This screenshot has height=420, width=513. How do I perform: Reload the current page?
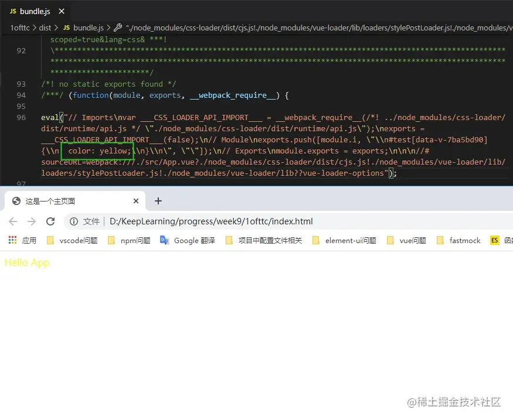[50, 221]
